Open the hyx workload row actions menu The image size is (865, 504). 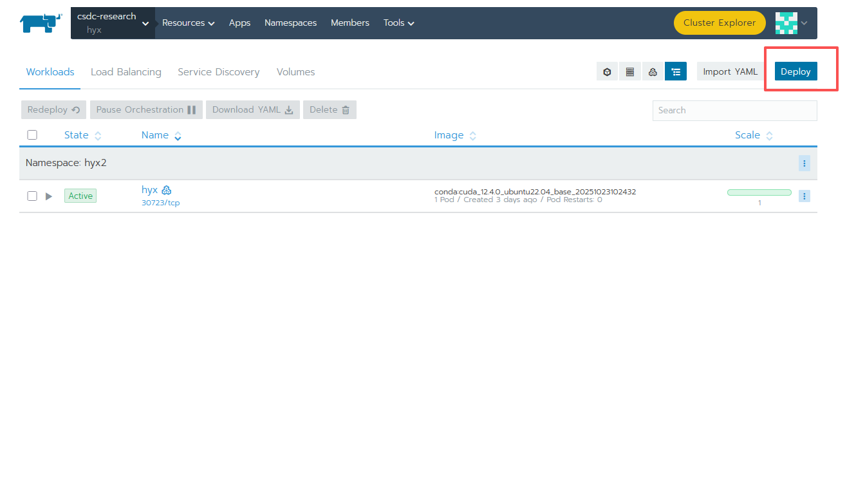click(x=805, y=196)
